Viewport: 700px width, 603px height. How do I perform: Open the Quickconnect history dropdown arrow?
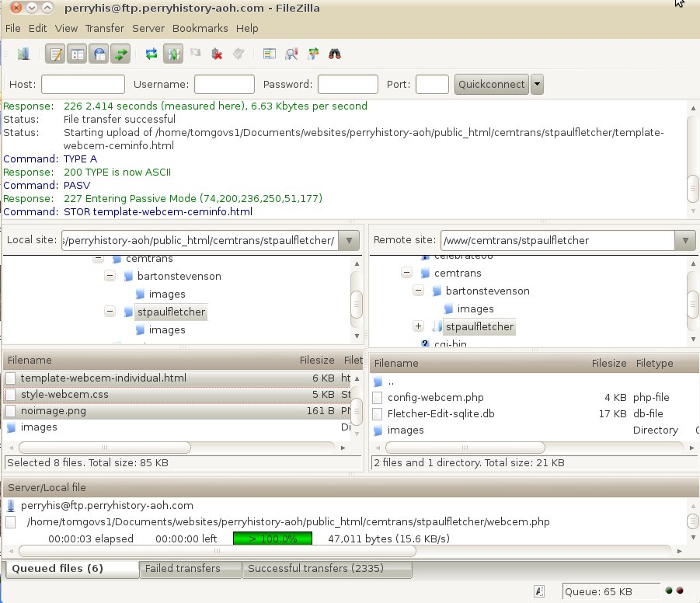pos(537,84)
